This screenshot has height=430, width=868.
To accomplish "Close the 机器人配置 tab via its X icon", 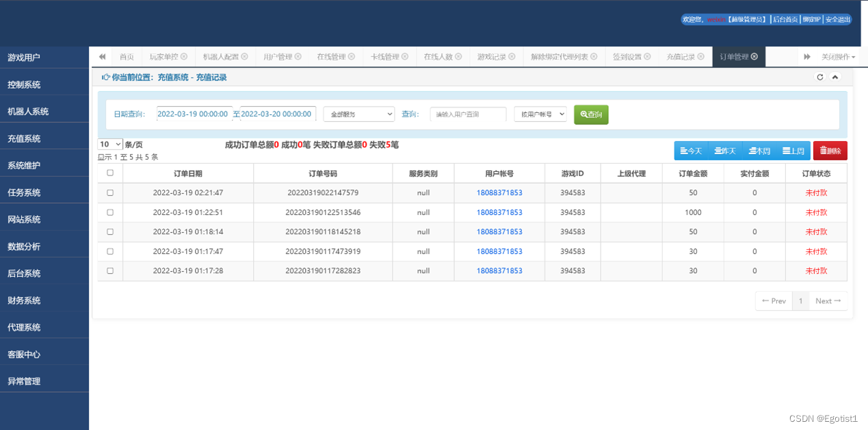I will 244,57.
